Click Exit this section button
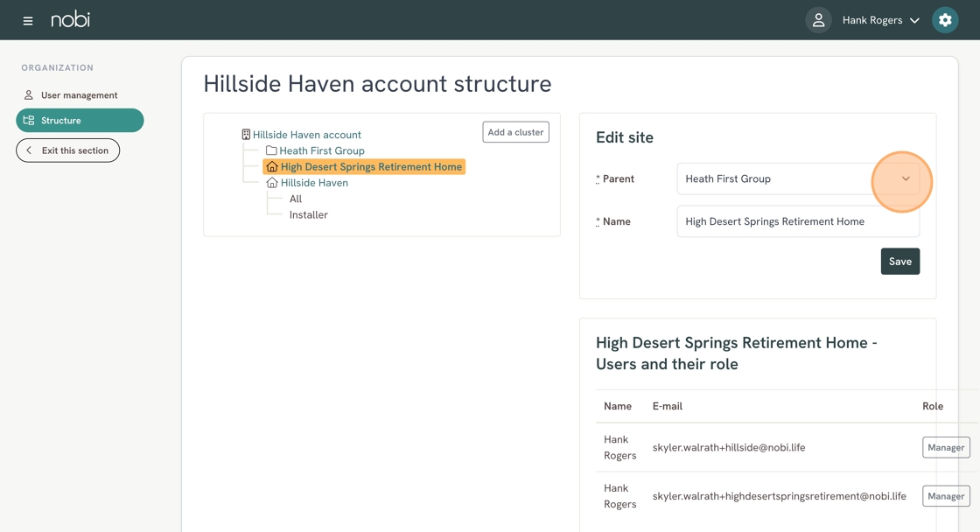 point(67,150)
